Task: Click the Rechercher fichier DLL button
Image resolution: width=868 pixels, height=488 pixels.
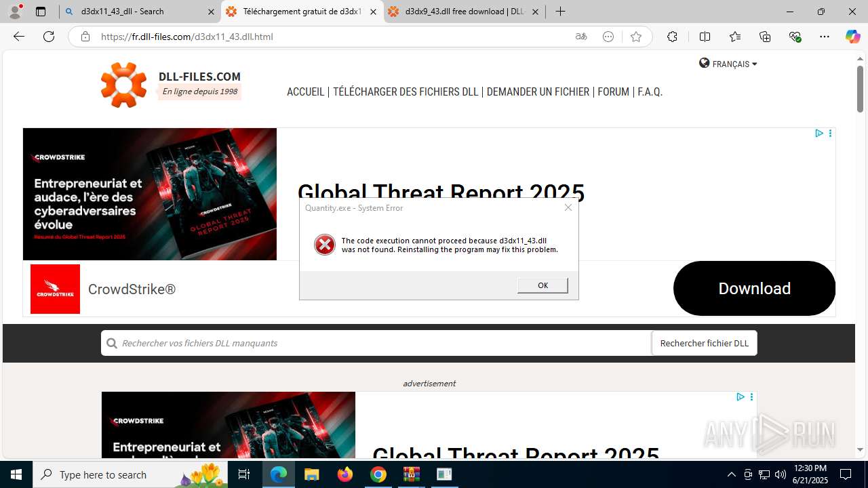Action: tap(704, 343)
